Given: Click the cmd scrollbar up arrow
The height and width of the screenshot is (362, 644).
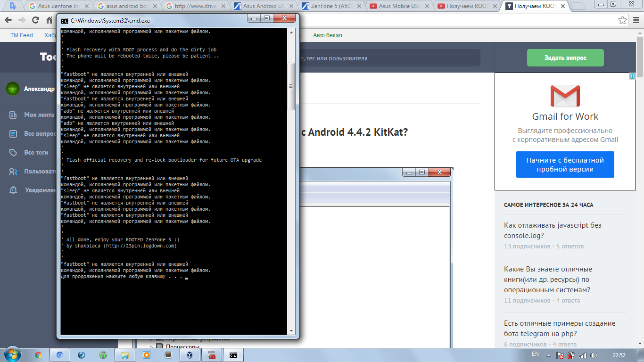Looking at the screenshot, I should click(x=291, y=32).
